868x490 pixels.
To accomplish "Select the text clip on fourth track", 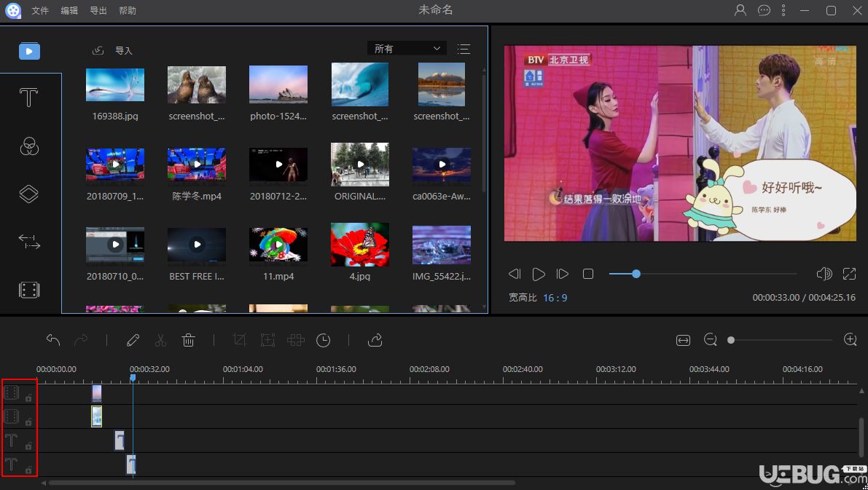I will pos(131,465).
